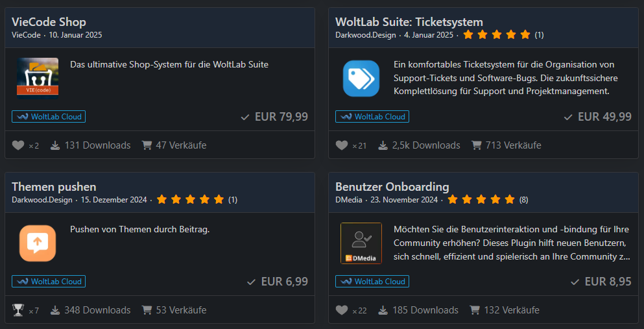Click Darkwood.Design author on Ticketsystem card
Screen dimensions: 644x329
coord(365,35)
